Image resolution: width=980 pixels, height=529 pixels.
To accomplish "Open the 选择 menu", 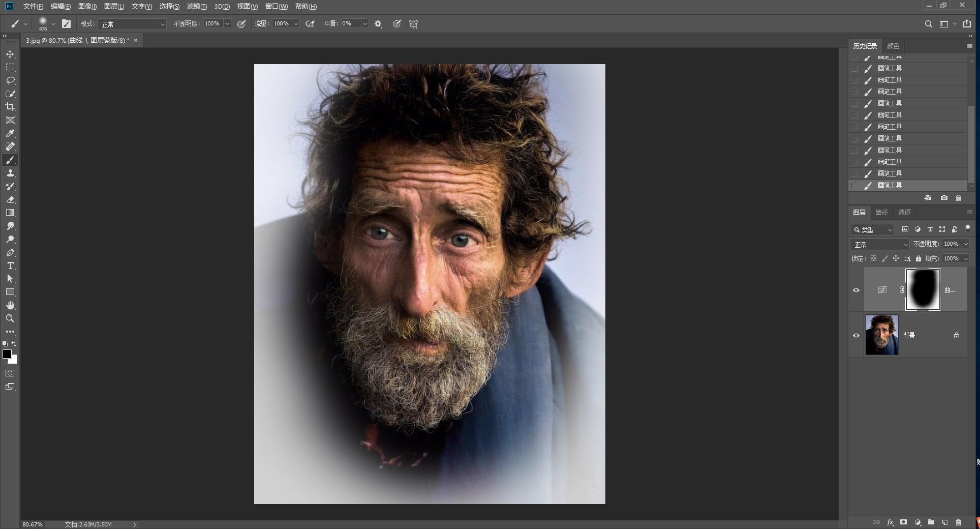I will click(169, 6).
